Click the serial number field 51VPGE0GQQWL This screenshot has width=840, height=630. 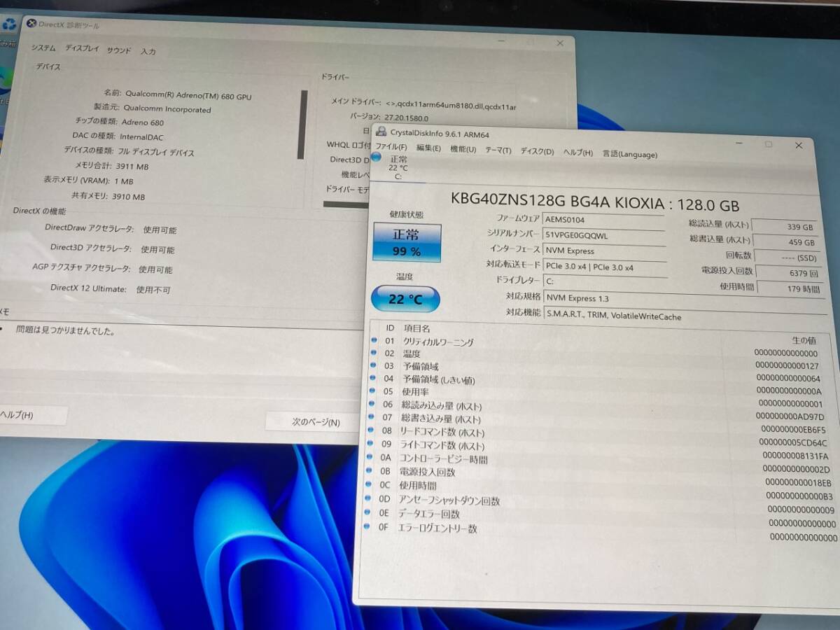point(603,235)
